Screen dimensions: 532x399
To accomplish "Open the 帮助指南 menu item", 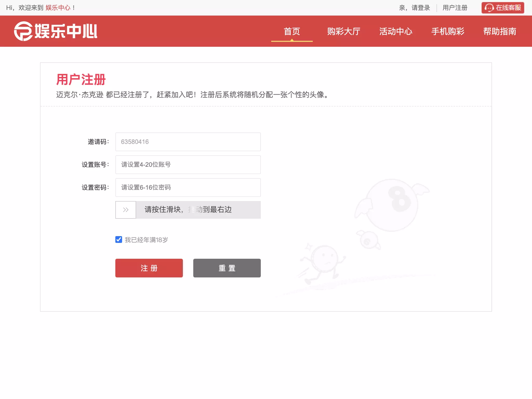I will 500,31.
